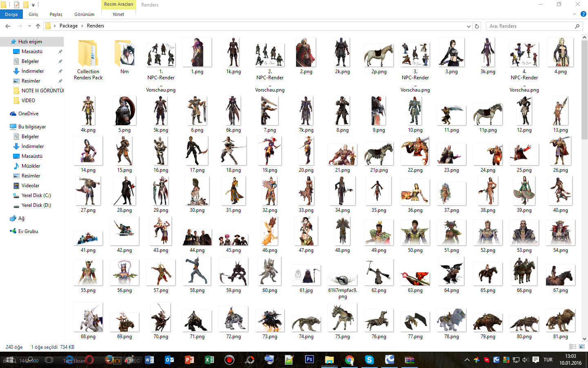Image resolution: width=588 pixels, height=368 pixels.
Task: Open the Paylaş ribbon tab
Action: [x=56, y=14]
